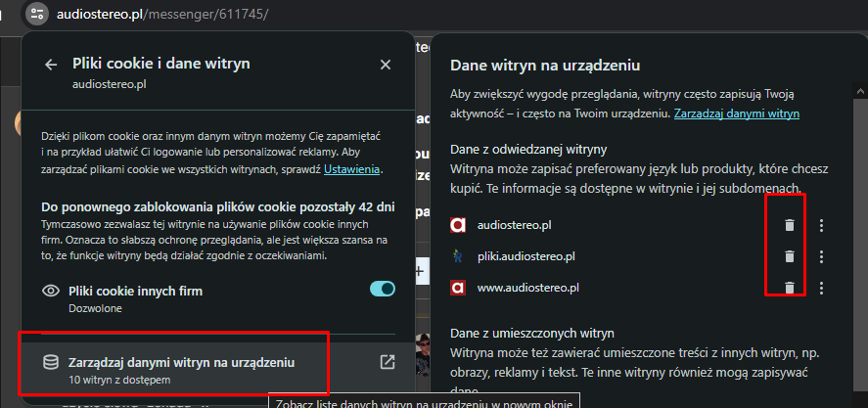This screenshot has height=408, width=868.
Task: Delete data for pliki.audiostereo.pl using trash icon
Action: (x=790, y=256)
